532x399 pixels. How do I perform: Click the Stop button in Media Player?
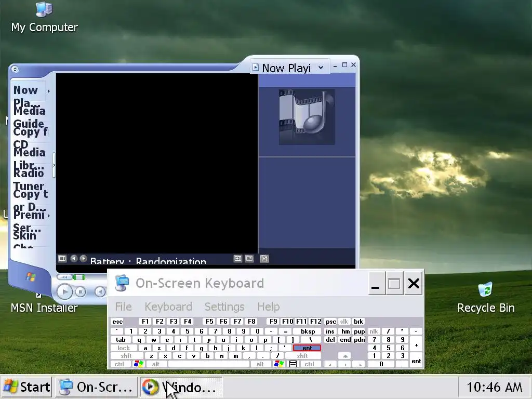pos(81,292)
